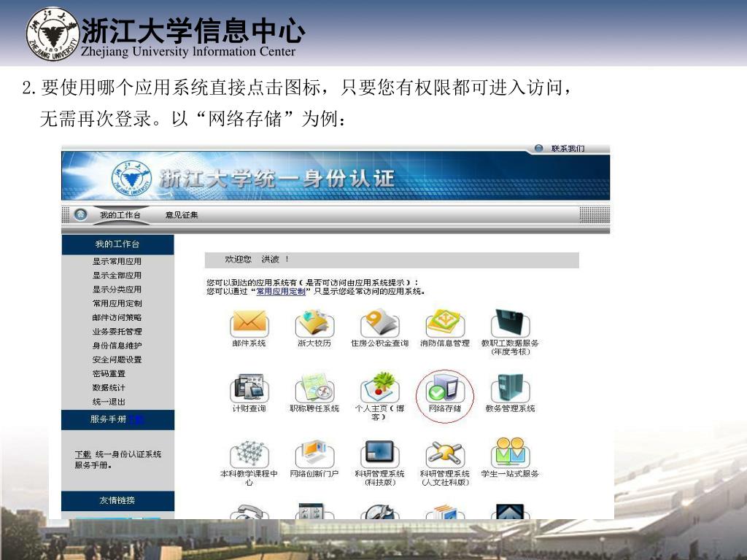Click the globe icon beside 联系我们
This screenshot has height=560, width=747.
pyautogui.click(x=539, y=148)
